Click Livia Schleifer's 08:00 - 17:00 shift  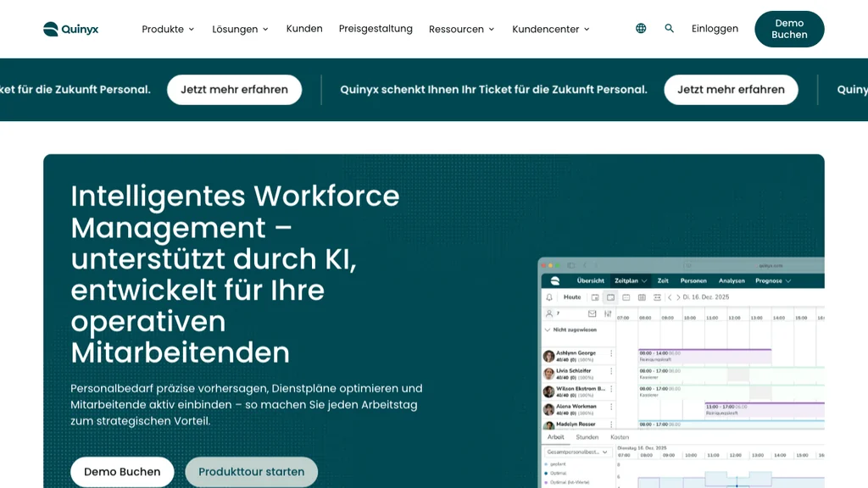tap(732, 374)
